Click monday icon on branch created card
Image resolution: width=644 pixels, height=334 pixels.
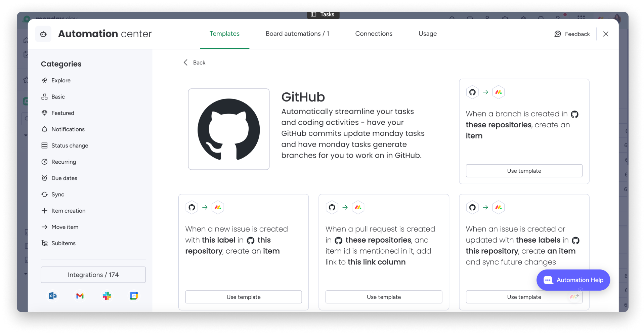click(x=499, y=92)
